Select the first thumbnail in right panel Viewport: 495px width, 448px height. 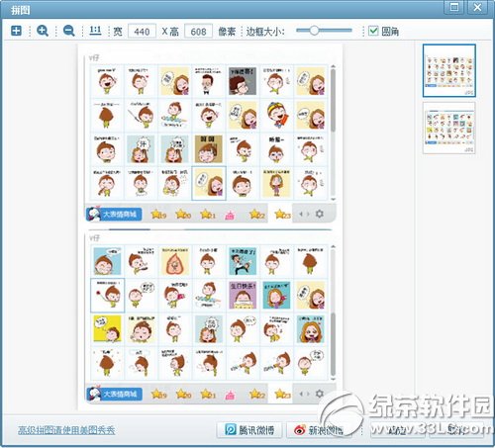(x=449, y=70)
